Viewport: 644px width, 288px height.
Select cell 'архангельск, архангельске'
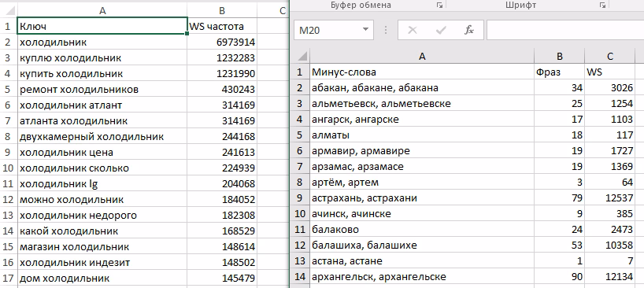[422, 277]
